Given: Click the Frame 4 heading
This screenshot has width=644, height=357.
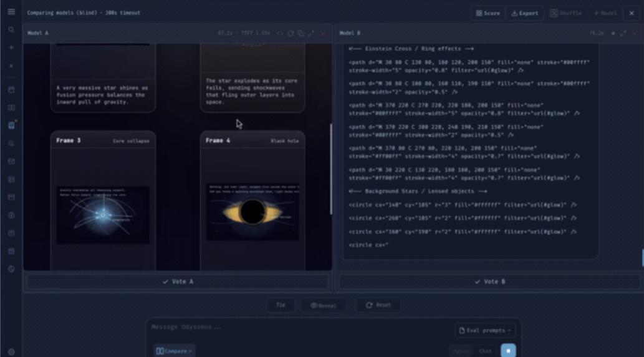Looking at the screenshot, I should coord(218,140).
